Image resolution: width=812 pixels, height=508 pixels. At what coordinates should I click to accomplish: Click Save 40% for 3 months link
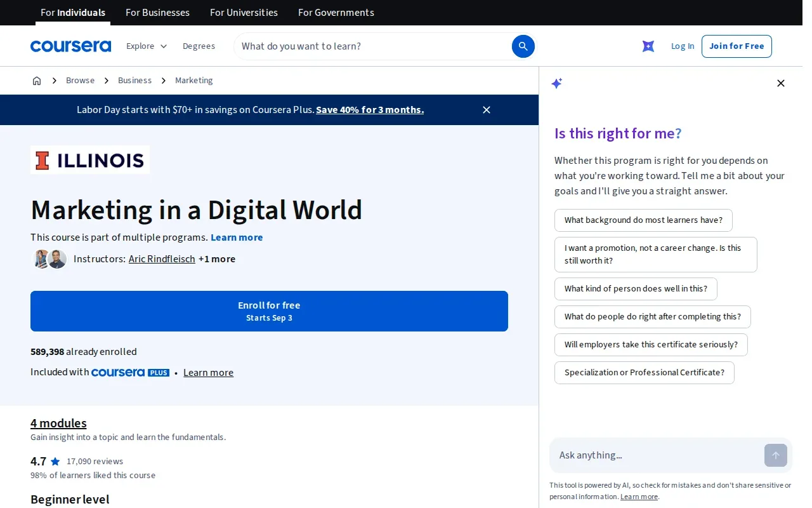[x=370, y=110]
